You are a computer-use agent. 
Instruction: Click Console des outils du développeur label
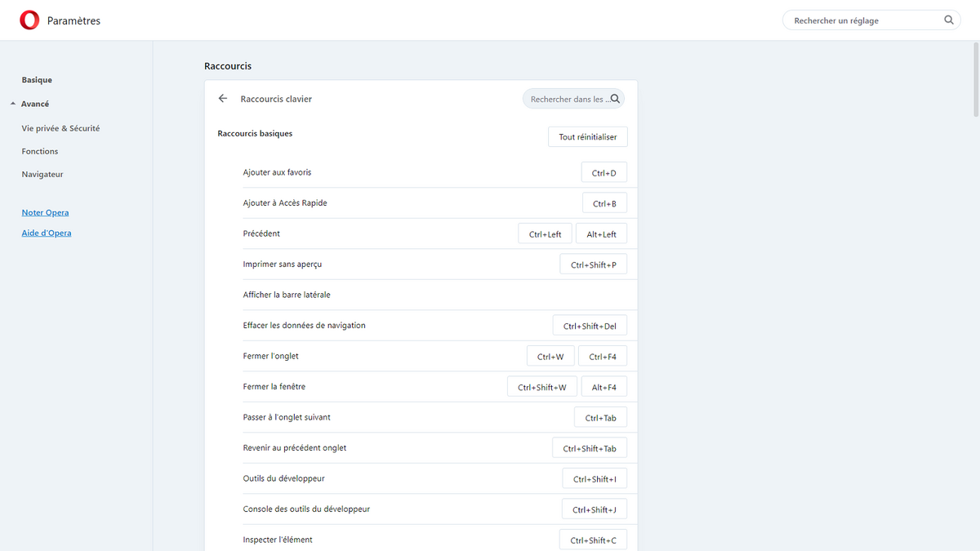tap(306, 509)
